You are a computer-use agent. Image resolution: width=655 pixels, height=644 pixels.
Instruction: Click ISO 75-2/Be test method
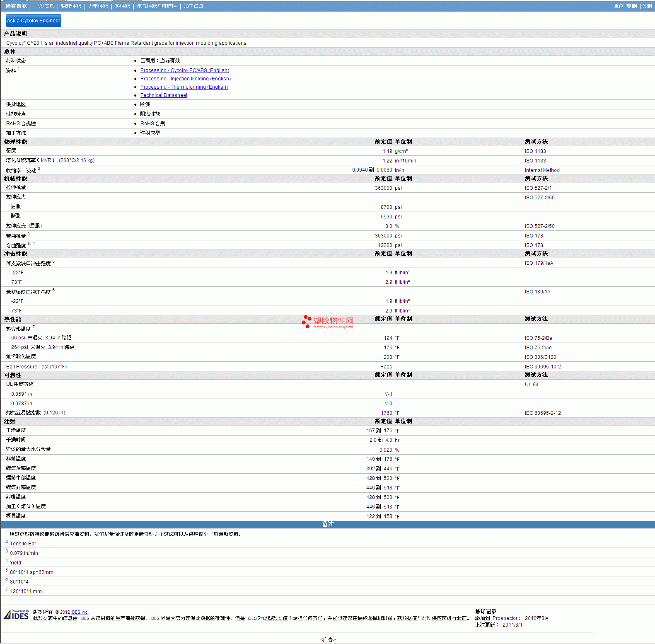coord(538,338)
